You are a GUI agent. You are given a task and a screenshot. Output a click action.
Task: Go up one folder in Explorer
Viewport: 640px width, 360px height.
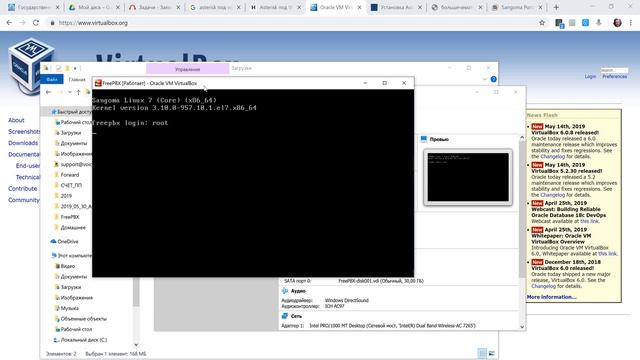click(78, 92)
